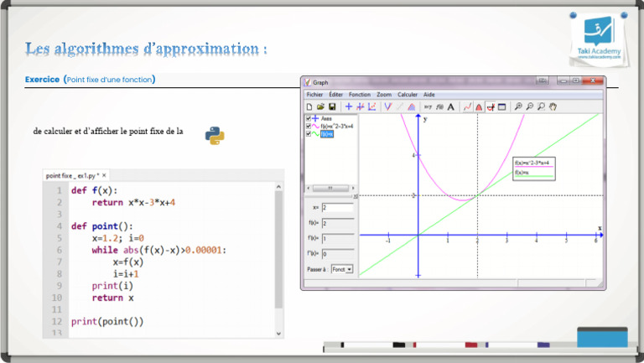The height and width of the screenshot is (363, 644).
Task: Click code editor scroll down arrow
Action: click(x=278, y=334)
